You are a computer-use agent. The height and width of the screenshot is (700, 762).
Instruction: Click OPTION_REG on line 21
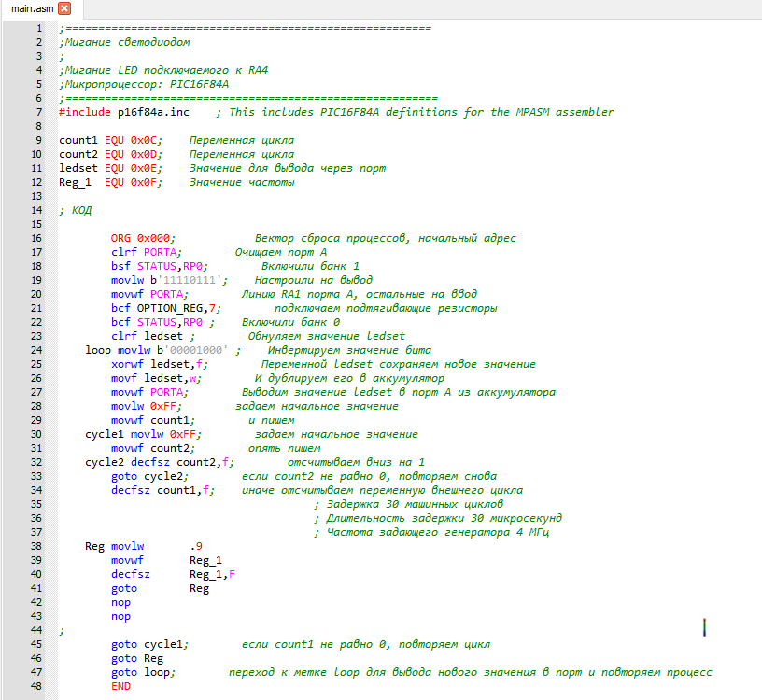170,308
